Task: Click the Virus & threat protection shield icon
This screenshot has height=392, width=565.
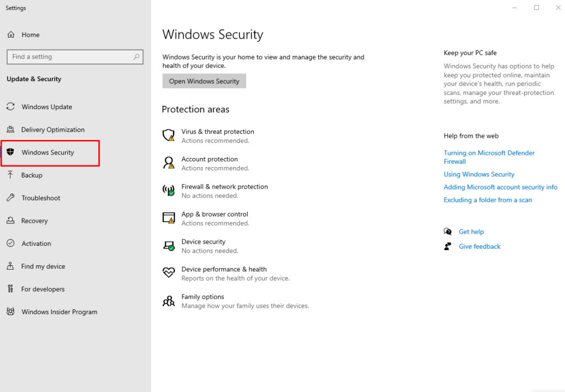Action: point(168,135)
